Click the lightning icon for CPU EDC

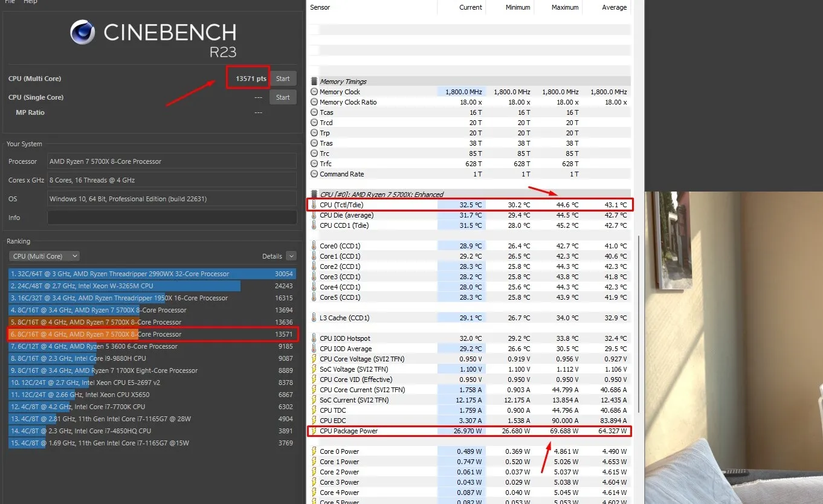click(x=314, y=421)
